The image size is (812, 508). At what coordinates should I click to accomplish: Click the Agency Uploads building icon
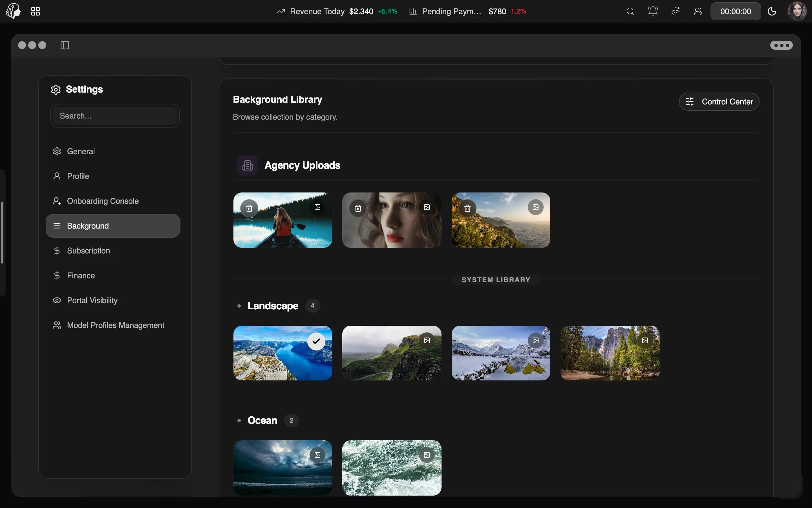tap(247, 165)
